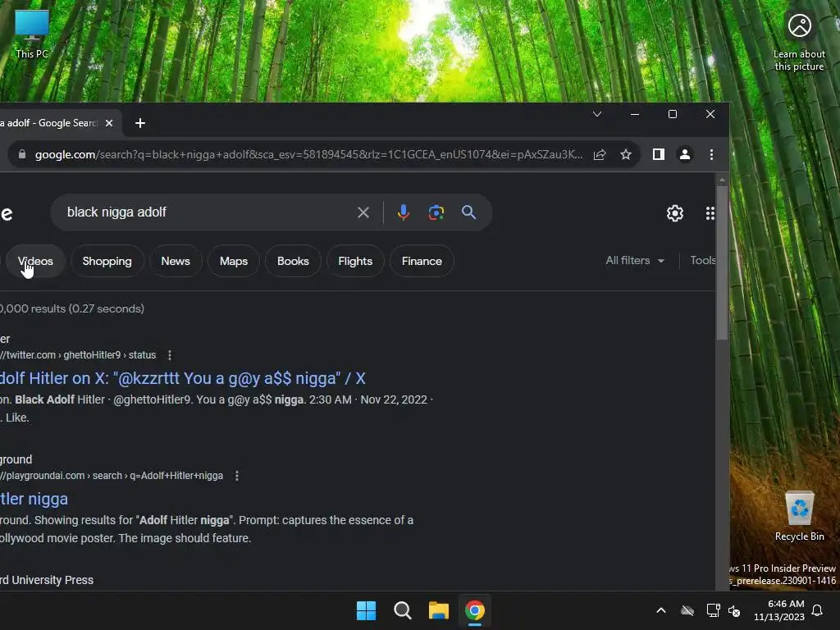Open Google apps grid

tap(710, 213)
